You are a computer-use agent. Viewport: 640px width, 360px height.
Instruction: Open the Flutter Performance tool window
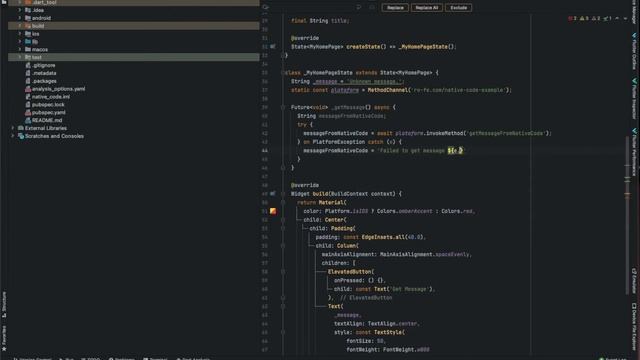[634, 152]
